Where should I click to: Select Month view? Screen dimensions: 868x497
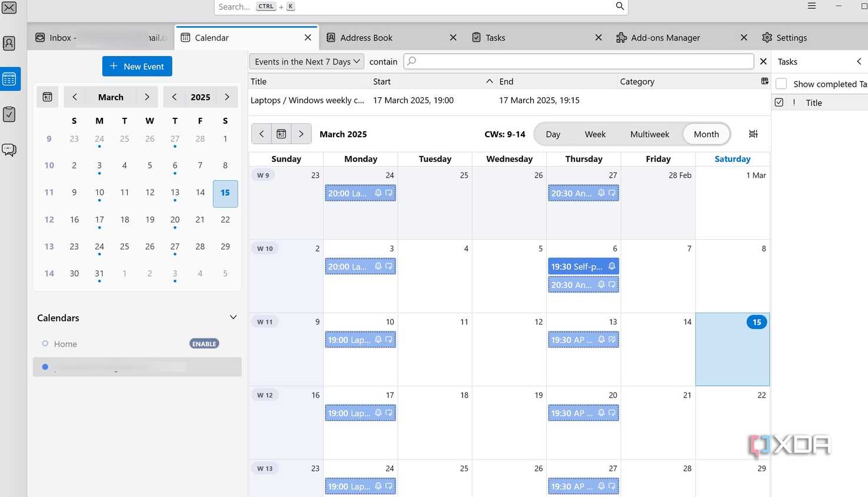pos(706,134)
